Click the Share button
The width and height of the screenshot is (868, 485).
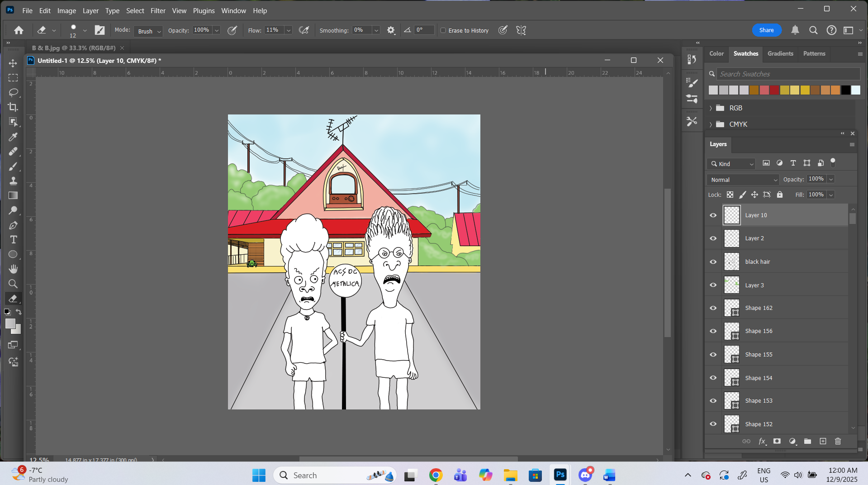click(766, 30)
